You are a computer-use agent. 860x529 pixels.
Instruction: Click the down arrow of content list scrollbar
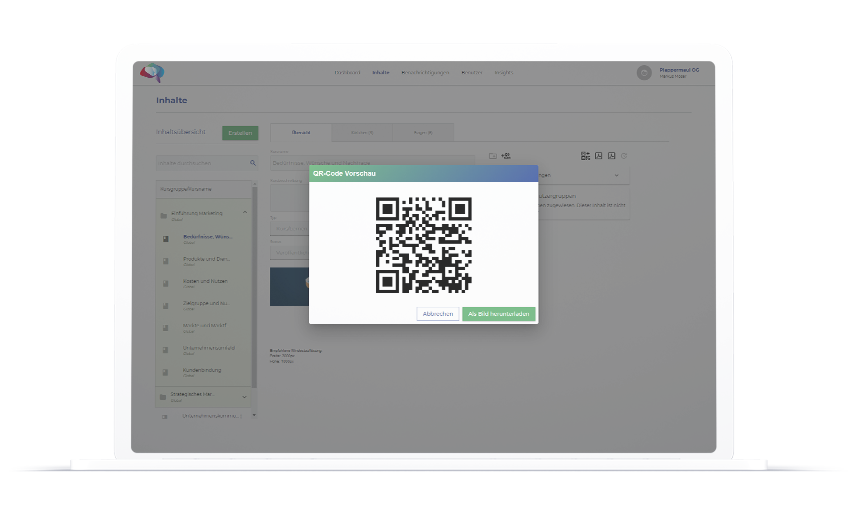coord(254,415)
